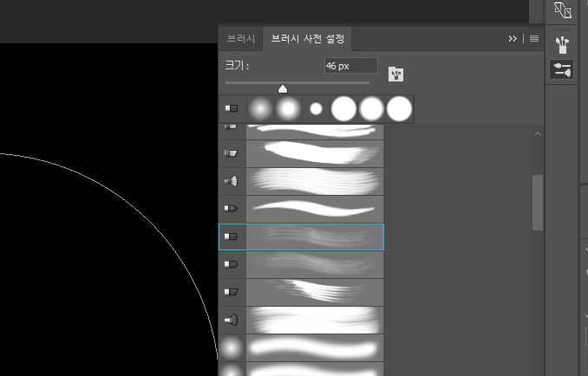
Task: Open Brush Presets from the dock brushes-in-cup icon
Action: 561,45
